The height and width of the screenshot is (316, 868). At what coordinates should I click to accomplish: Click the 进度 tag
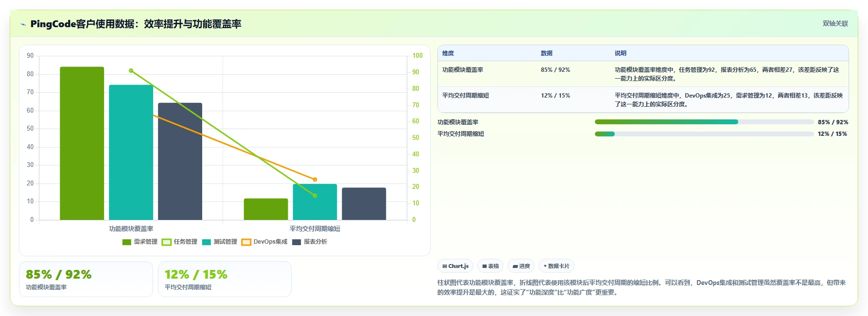[521, 266]
